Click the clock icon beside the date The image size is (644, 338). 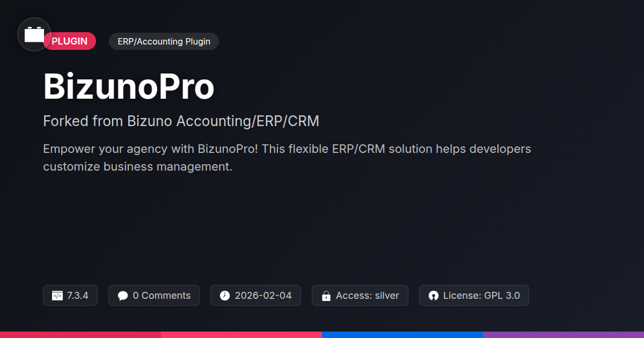225,296
